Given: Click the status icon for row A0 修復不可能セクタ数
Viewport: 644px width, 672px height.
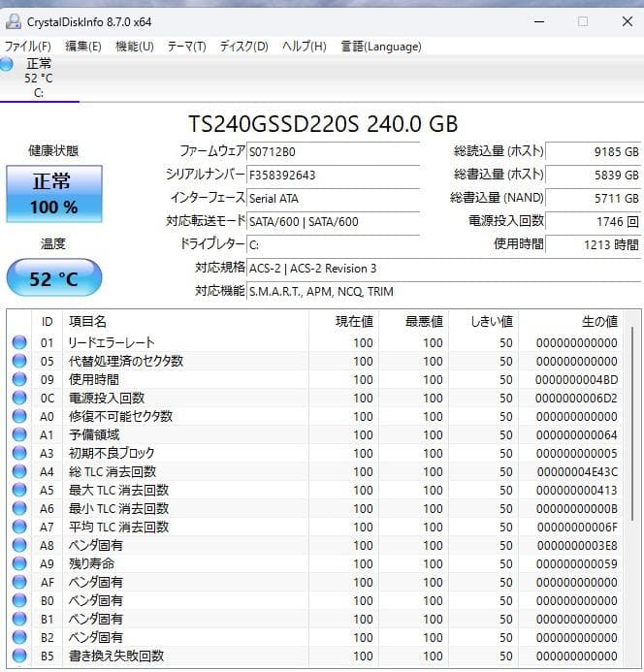Looking at the screenshot, I should click(19, 416).
